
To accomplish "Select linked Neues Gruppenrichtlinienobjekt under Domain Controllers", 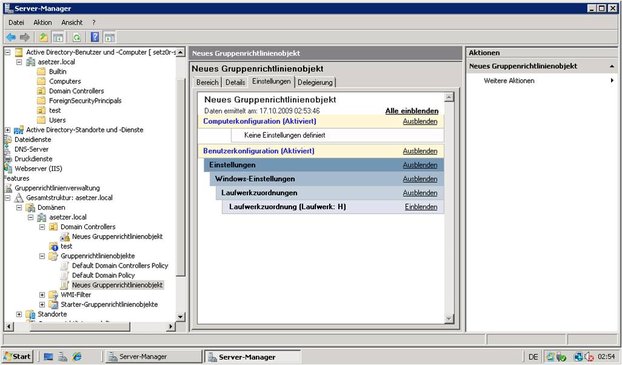I will tap(117, 236).
